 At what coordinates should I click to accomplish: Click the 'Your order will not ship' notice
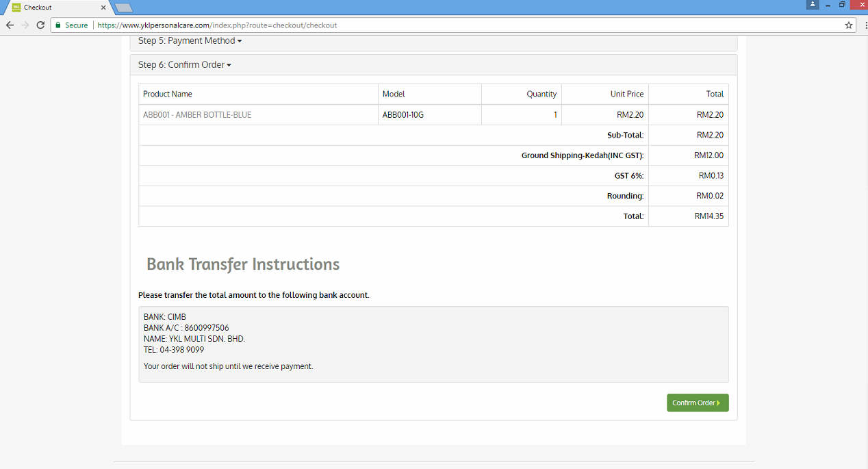click(228, 366)
